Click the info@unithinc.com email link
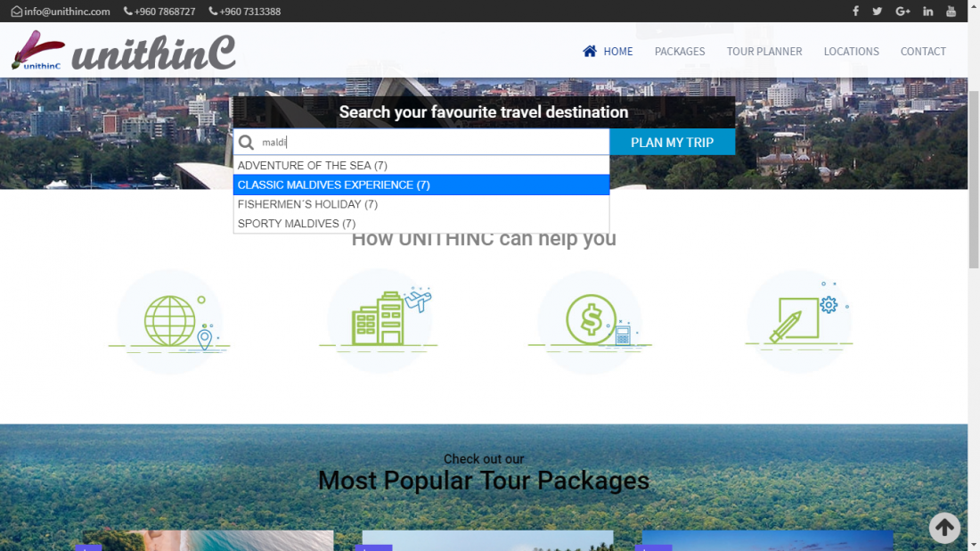This screenshot has width=980, height=551. [67, 12]
